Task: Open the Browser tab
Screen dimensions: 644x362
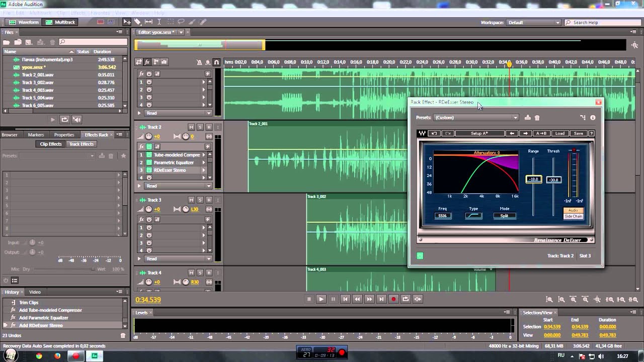Action: click(10, 135)
